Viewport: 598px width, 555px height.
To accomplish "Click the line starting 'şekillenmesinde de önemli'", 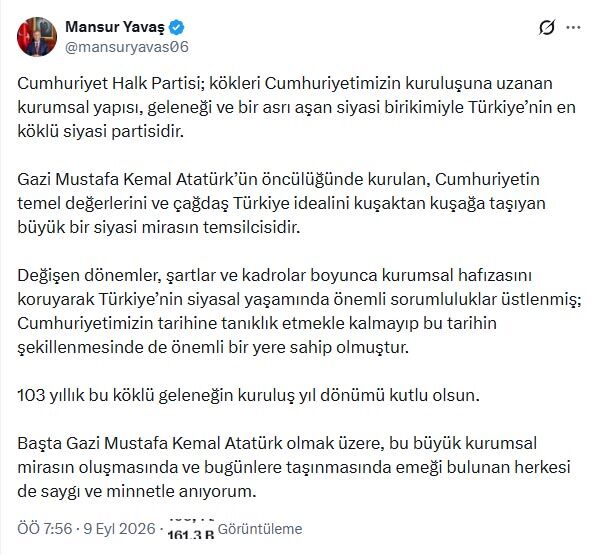I will [x=213, y=347].
